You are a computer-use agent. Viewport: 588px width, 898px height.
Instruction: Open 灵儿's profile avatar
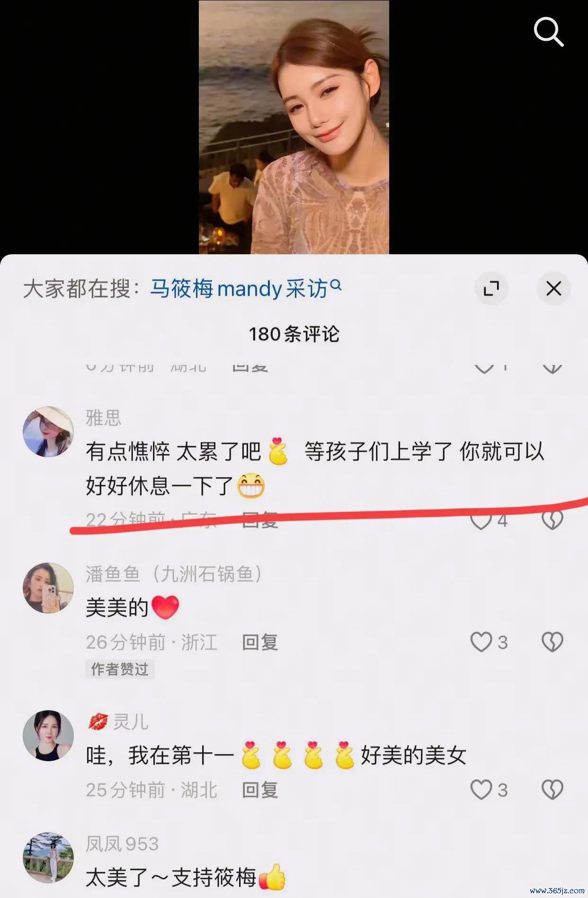click(x=48, y=736)
